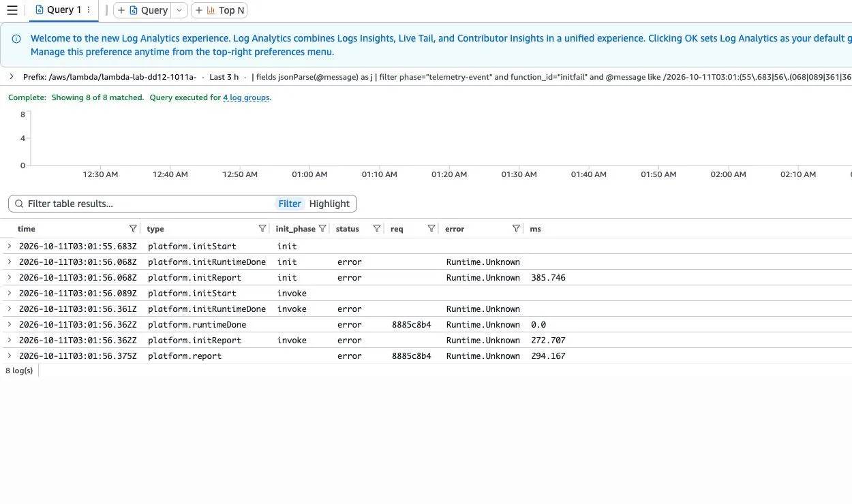Viewport: 852px width, 504px height.
Task: Expand the platform.runtimeDone row
Action: tap(10, 324)
